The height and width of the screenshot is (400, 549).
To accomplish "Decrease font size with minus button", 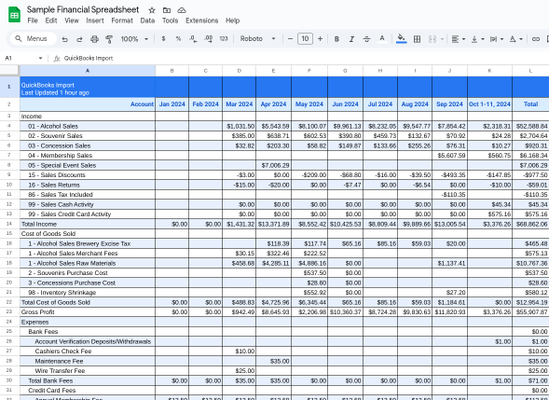I will (x=290, y=39).
